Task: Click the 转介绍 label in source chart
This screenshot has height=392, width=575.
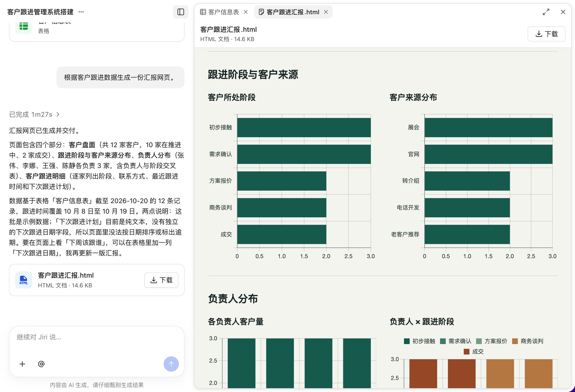Action: 411,181
